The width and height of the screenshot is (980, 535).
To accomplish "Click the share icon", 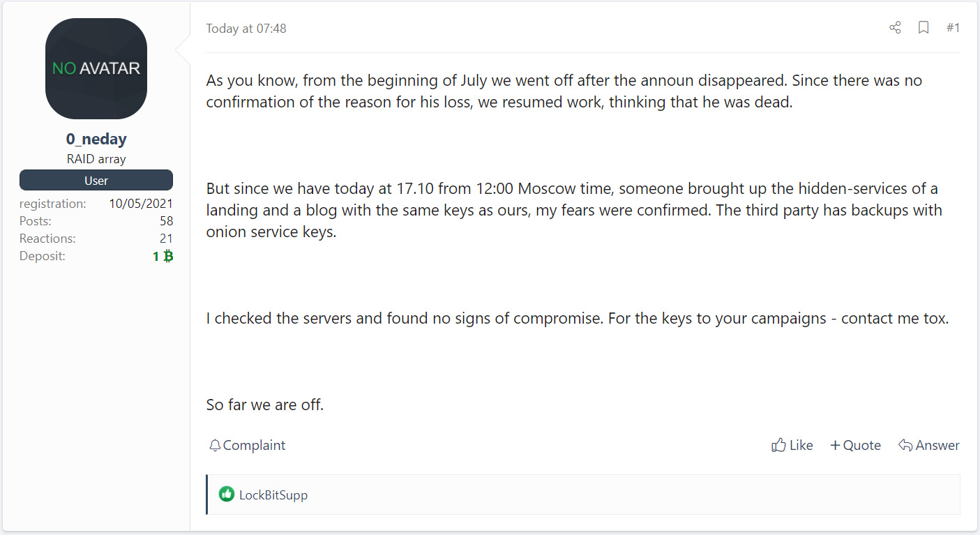I will (895, 27).
